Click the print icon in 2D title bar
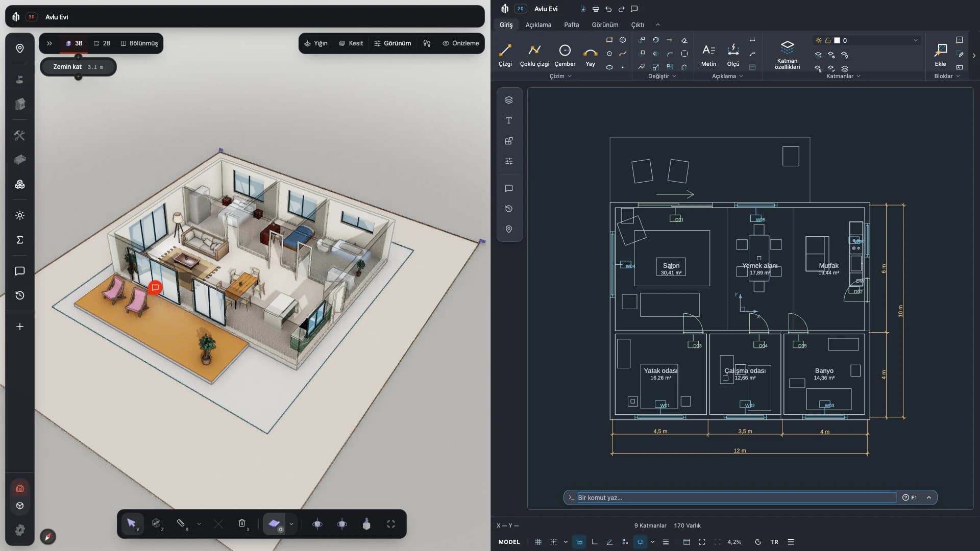The width and height of the screenshot is (980, 551). click(596, 9)
